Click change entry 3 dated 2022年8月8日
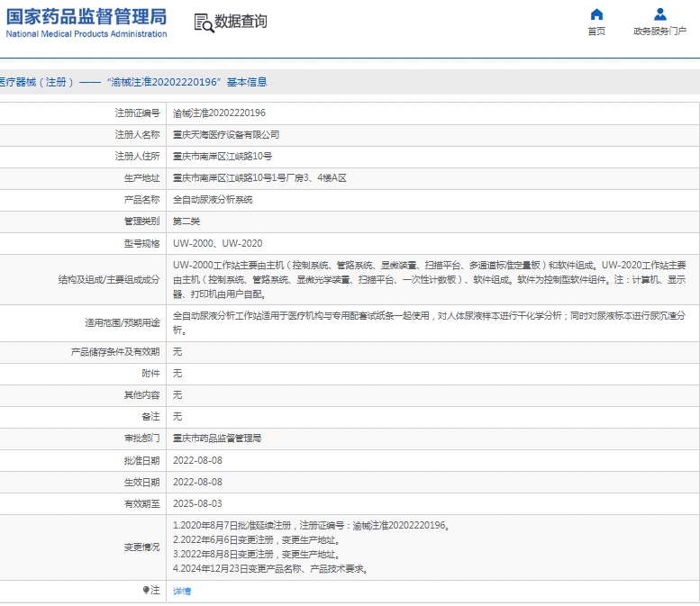Image resolution: width=700 pixels, height=606 pixels. [257, 555]
